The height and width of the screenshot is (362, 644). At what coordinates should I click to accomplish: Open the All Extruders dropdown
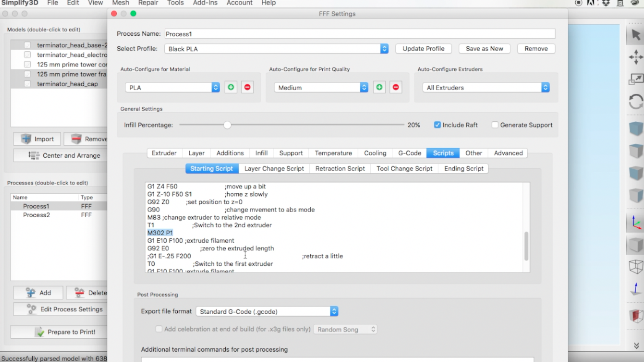[x=486, y=88]
